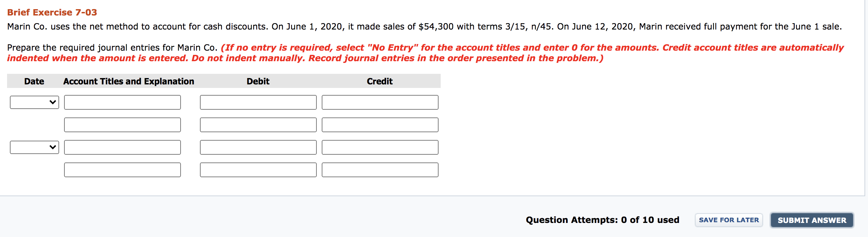Expand the chevron on the top Date selector
The image size is (868, 237).
point(54,102)
